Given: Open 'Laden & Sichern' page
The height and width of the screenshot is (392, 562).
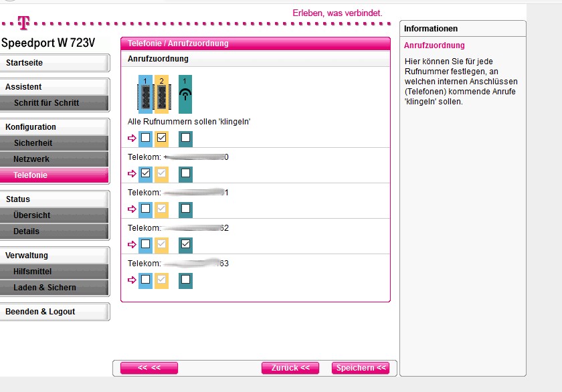Looking at the screenshot, I should tap(54, 288).
